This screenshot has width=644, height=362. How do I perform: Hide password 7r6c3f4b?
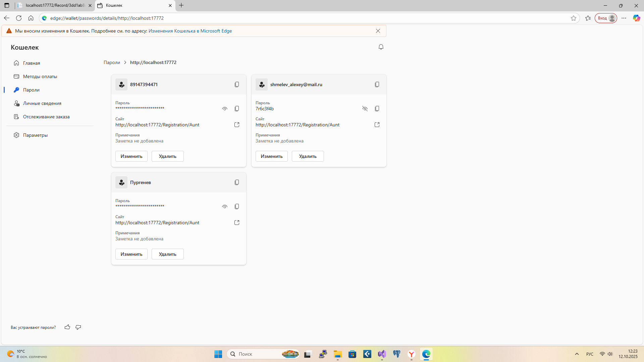365,109
